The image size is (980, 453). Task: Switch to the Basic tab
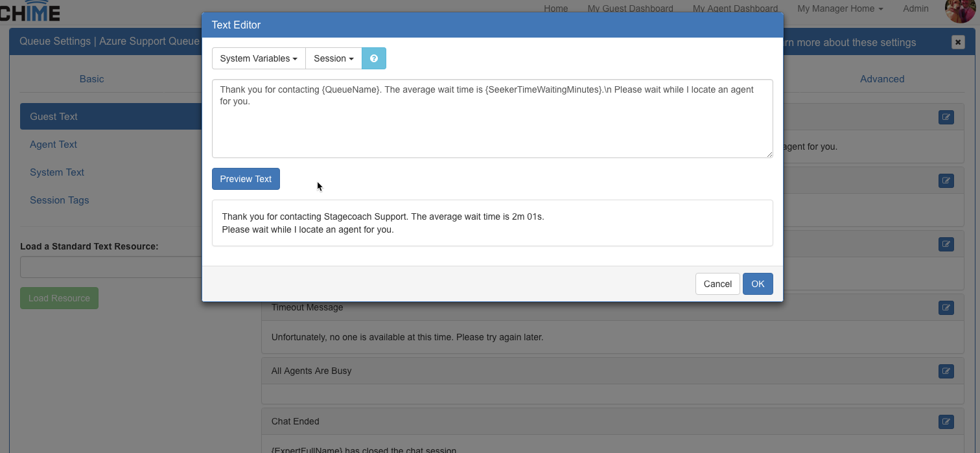coord(91,79)
